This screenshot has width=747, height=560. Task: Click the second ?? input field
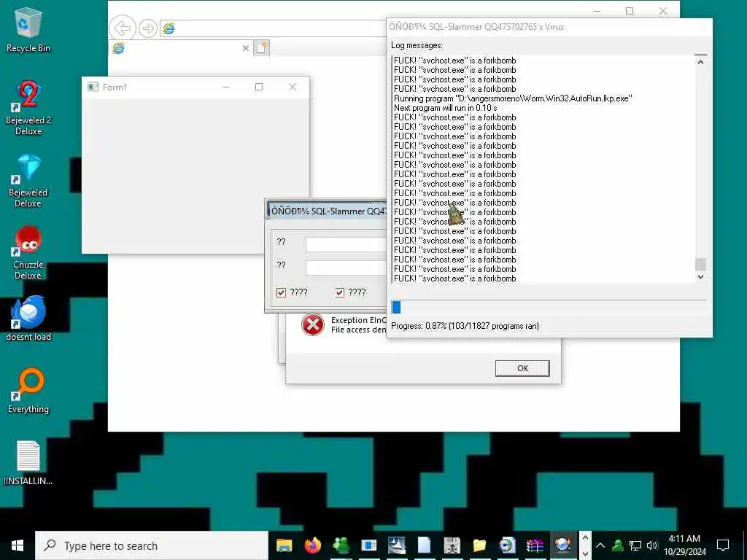coord(346,268)
